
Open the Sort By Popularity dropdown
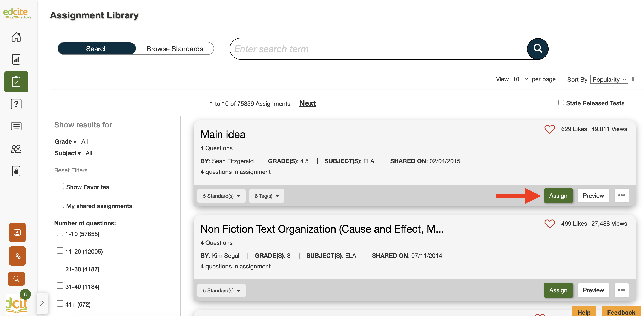coord(609,80)
